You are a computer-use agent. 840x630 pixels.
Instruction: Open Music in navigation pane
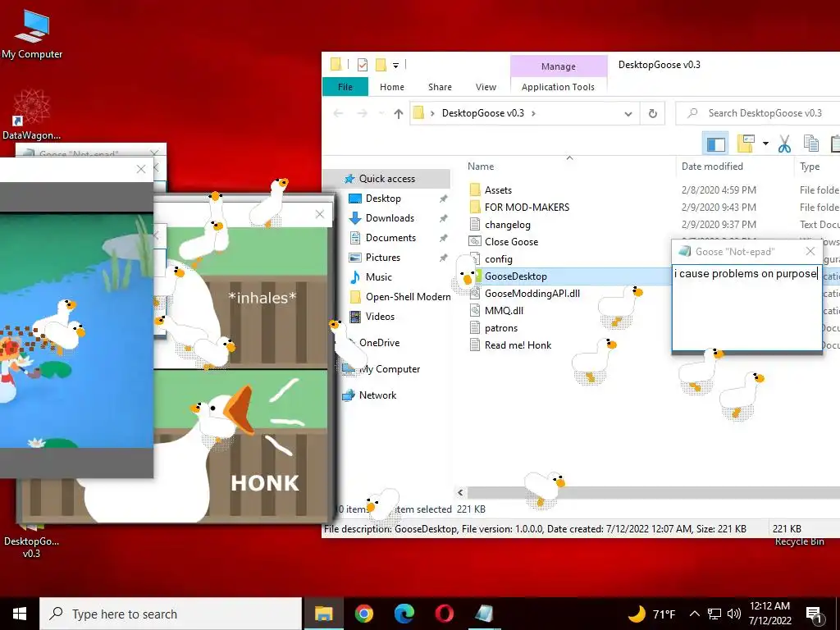[x=378, y=277]
